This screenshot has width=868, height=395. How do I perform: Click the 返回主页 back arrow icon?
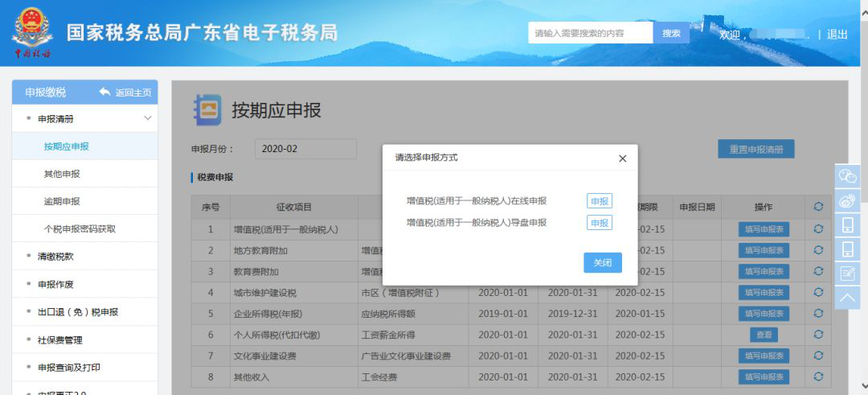pos(104,92)
